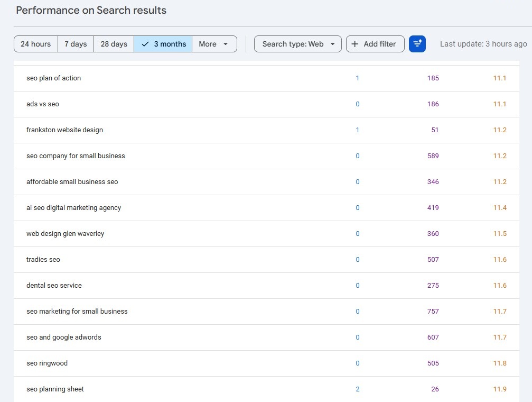Click impressions value 275
The image size is (532, 402).
[433, 286]
